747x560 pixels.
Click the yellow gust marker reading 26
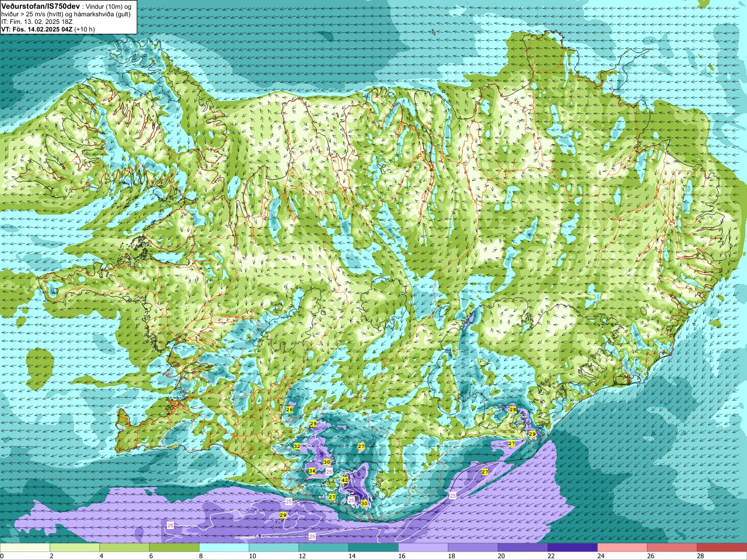point(289,409)
